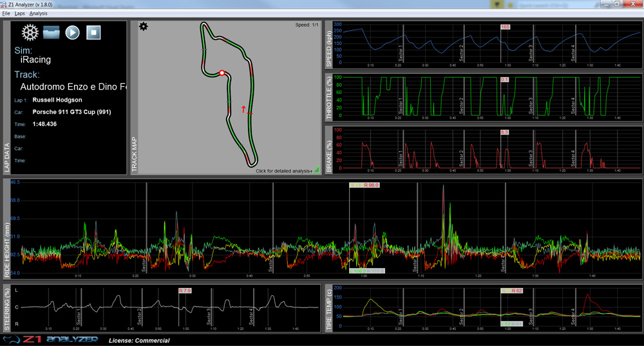
Task: Click the R 98.0 ride height marker
Action: 372,185
